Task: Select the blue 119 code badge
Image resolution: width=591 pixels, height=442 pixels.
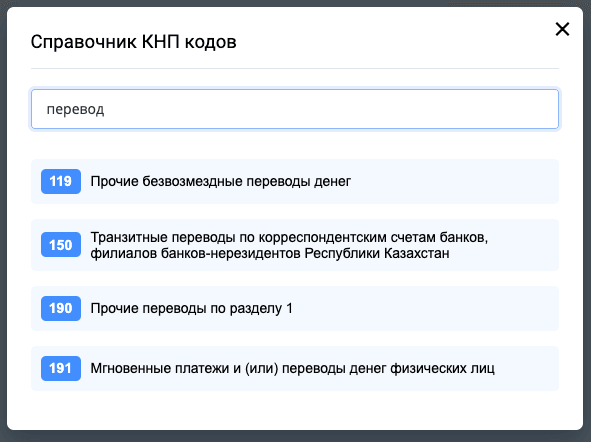Action: [61, 181]
